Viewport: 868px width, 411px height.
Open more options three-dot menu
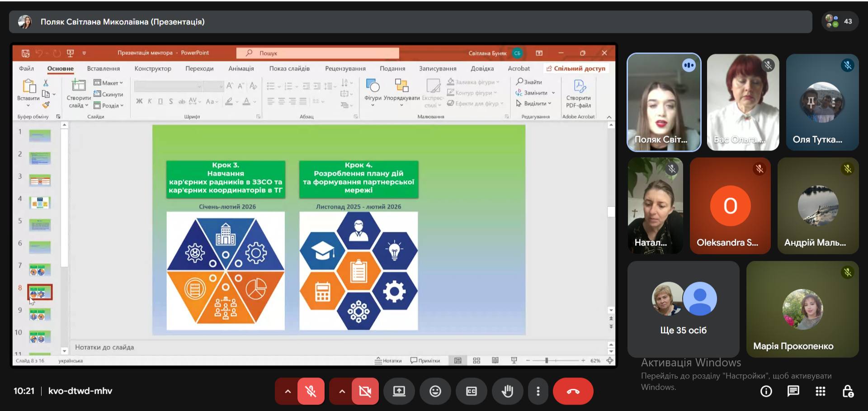538,391
